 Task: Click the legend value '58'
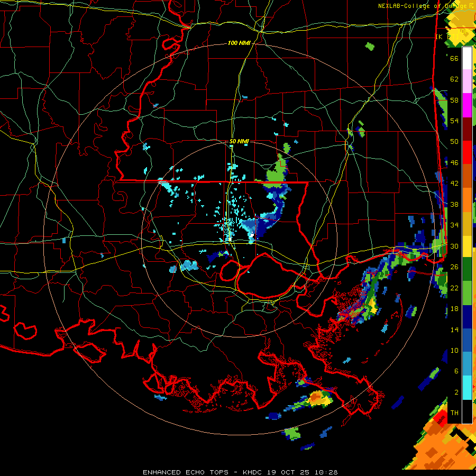pos(454,100)
